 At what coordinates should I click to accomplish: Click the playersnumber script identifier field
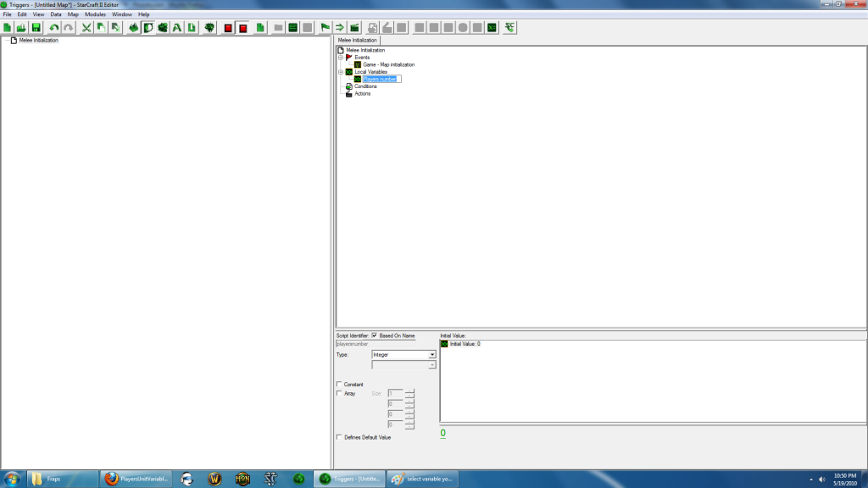point(376,344)
